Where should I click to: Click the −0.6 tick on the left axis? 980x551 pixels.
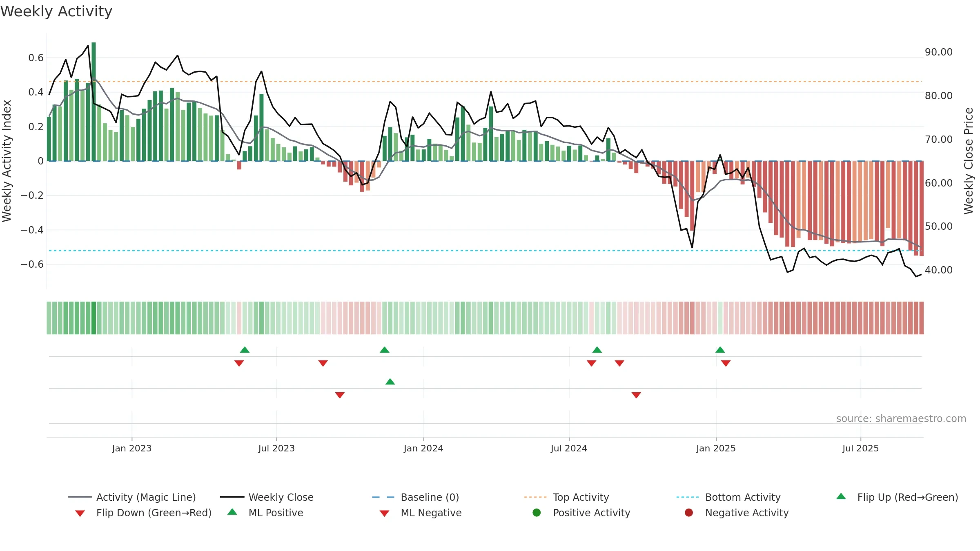(32, 264)
